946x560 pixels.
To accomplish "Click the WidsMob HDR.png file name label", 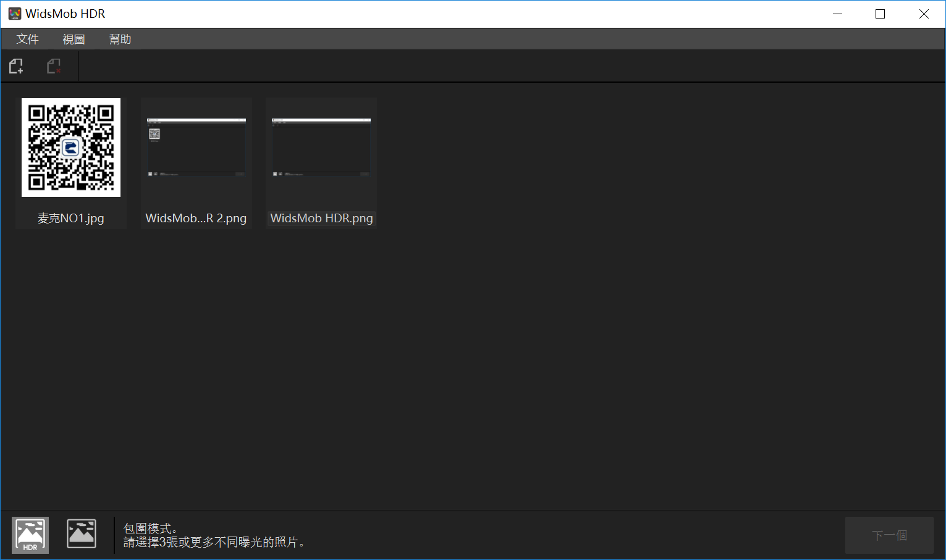I will coord(321,218).
